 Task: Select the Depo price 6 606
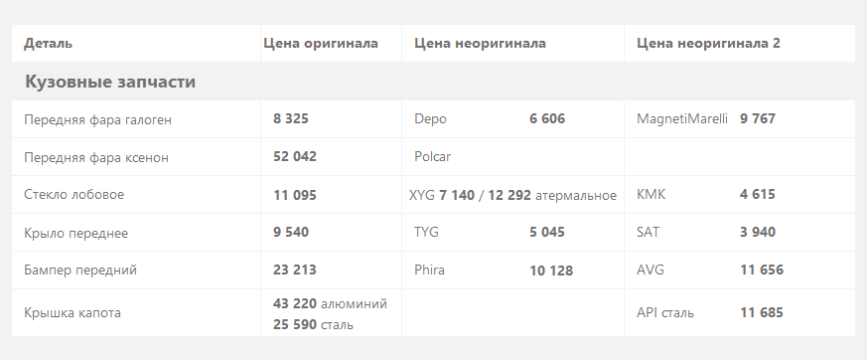[547, 118]
